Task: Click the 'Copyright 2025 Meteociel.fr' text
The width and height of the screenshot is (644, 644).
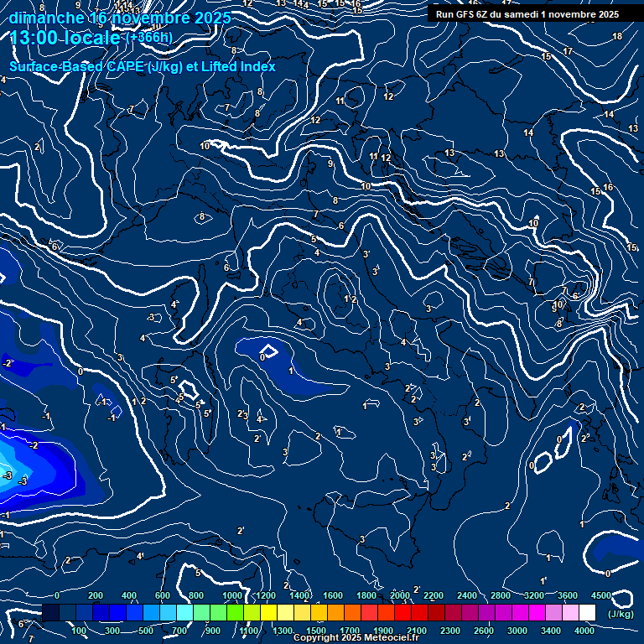Action: pos(356,637)
